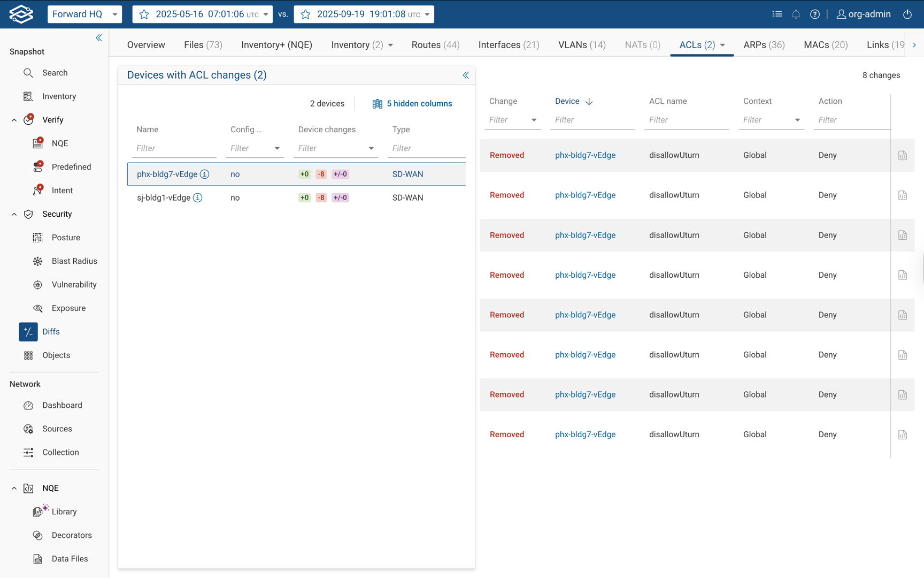The width and height of the screenshot is (924, 578).
Task: Click the red -8 changes badge for phx-bldg7-vEdge
Action: click(x=321, y=174)
